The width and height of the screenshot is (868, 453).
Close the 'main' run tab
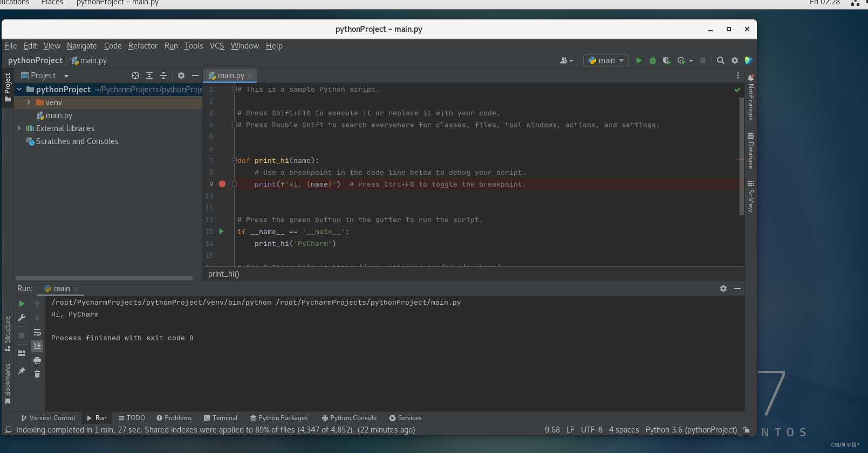pyautogui.click(x=76, y=289)
